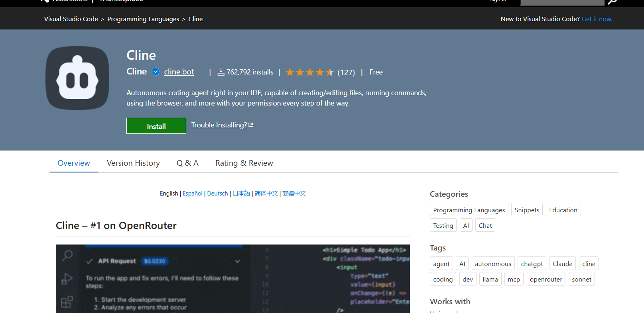This screenshot has height=313, width=644.
Task: Click the Works with heading
Action: tap(450, 301)
